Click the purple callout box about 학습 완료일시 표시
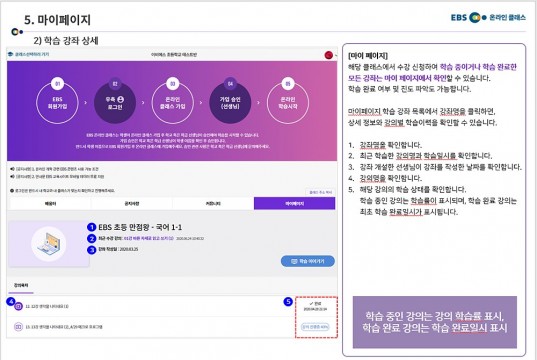 click(435, 322)
